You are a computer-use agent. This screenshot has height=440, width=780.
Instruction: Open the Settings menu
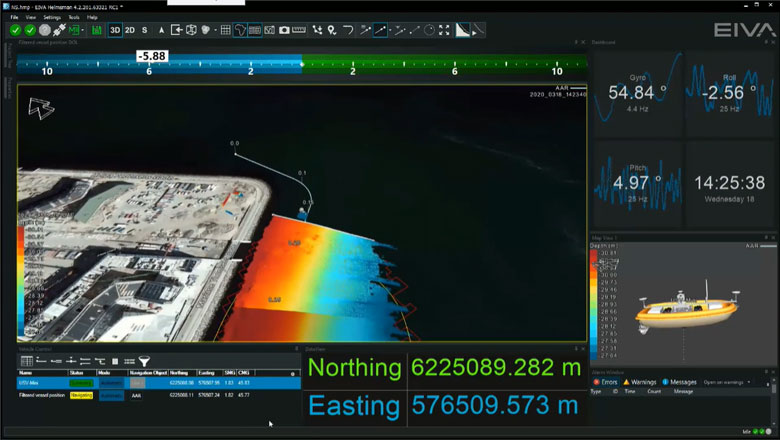click(52, 17)
